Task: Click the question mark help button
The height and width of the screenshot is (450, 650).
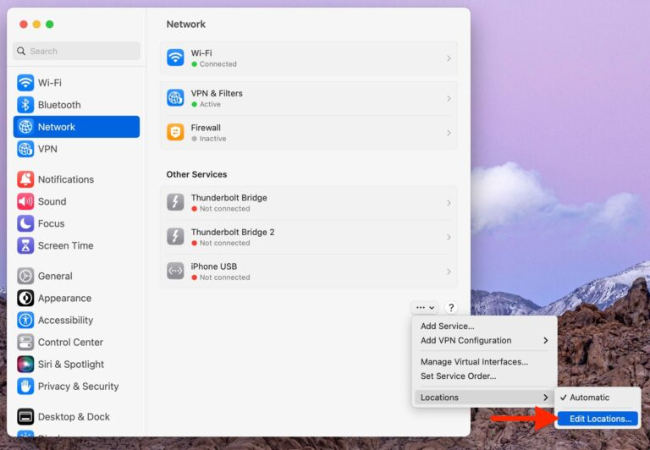Action: click(x=451, y=308)
